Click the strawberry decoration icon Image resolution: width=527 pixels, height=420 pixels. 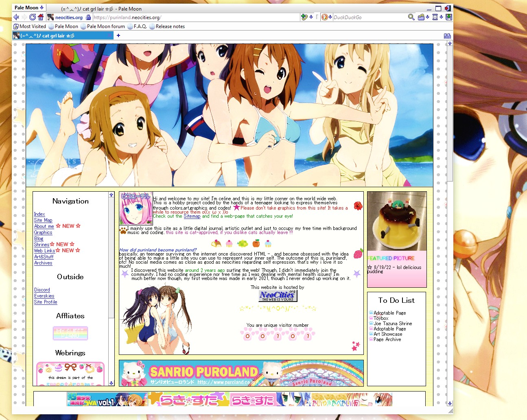[x=358, y=254]
